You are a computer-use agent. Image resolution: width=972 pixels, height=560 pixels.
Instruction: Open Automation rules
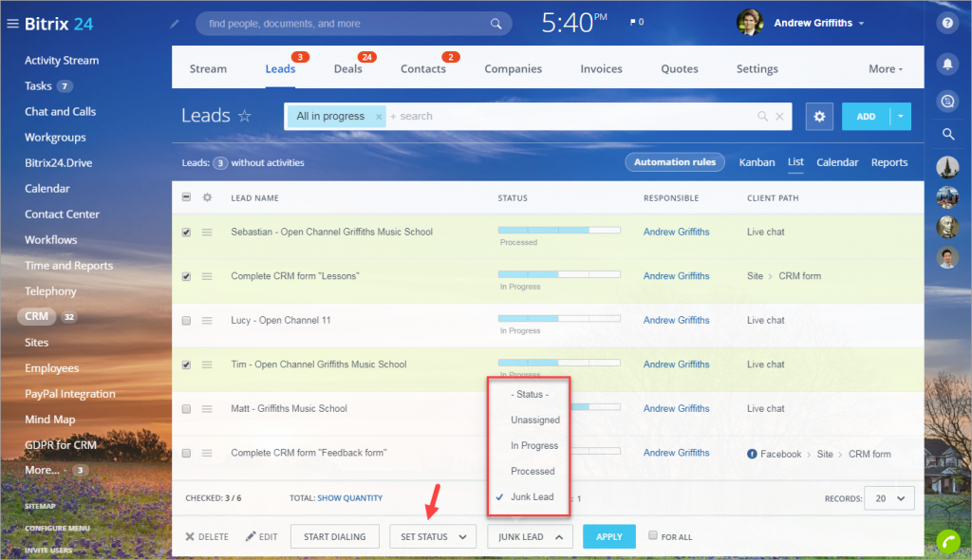click(x=675, y=162)
